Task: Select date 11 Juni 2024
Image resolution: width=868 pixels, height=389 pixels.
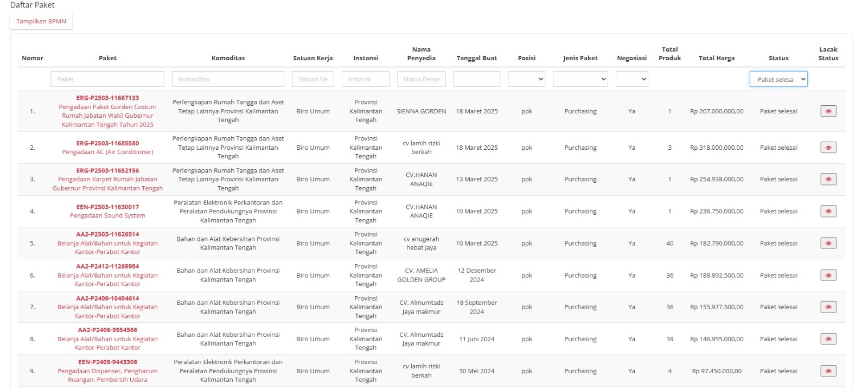Action: [x=477, y=339]
